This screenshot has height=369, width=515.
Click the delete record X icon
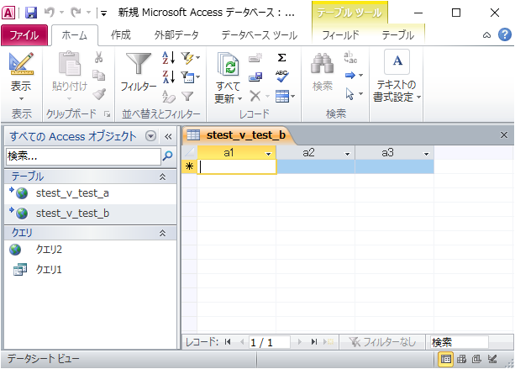[255, 96]
